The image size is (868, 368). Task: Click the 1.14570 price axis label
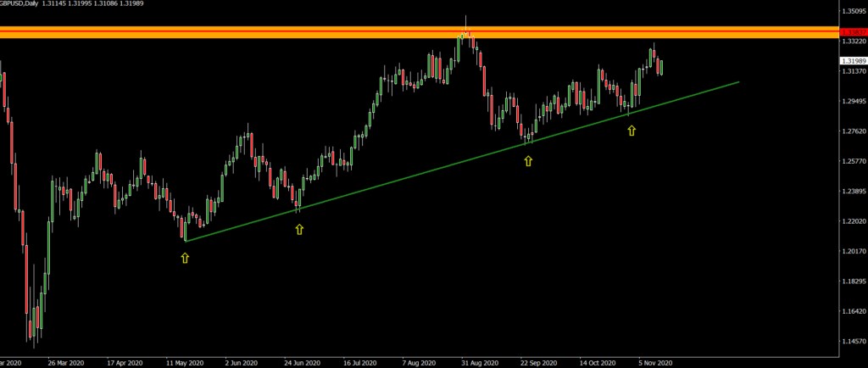click(852, 342)
